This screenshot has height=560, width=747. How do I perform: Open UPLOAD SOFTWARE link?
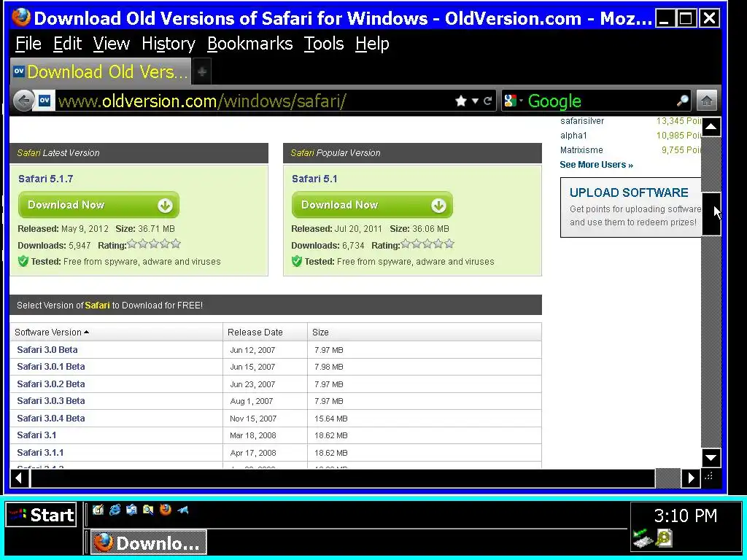[x=629, y=192]
